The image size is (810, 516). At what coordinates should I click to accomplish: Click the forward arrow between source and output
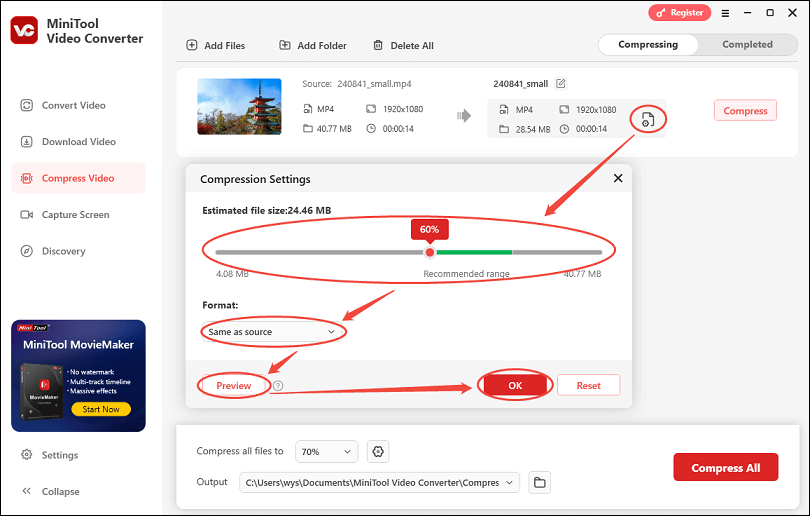click(464, 115)
